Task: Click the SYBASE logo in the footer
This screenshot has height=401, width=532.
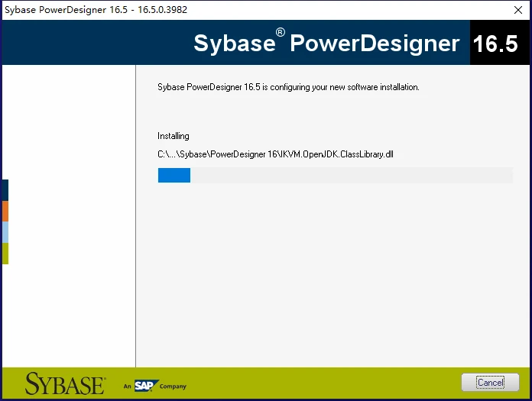Action: pos(65,383)
